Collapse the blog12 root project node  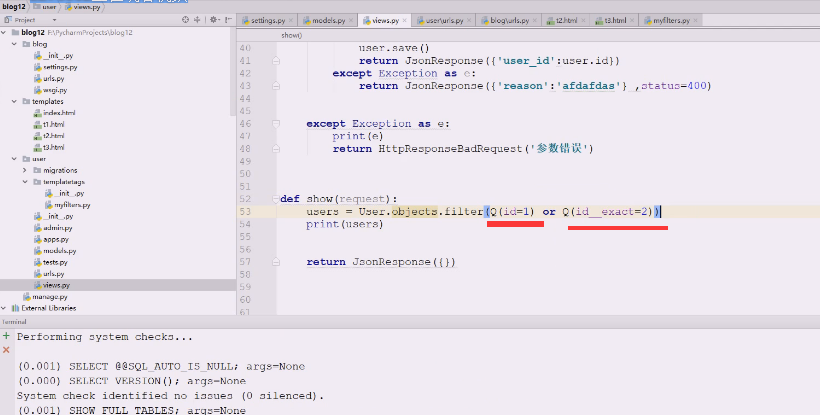4,32
